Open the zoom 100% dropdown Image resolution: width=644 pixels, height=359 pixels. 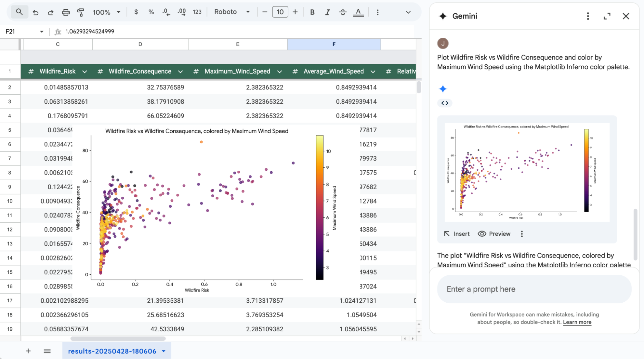[107, 12]
